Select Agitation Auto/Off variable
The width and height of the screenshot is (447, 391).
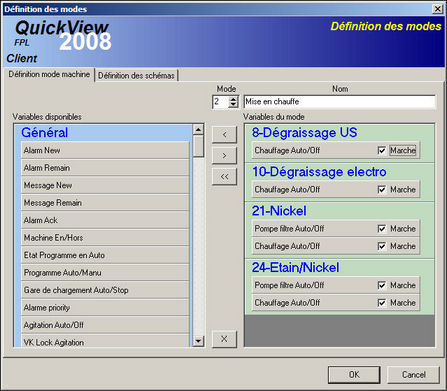105,325
